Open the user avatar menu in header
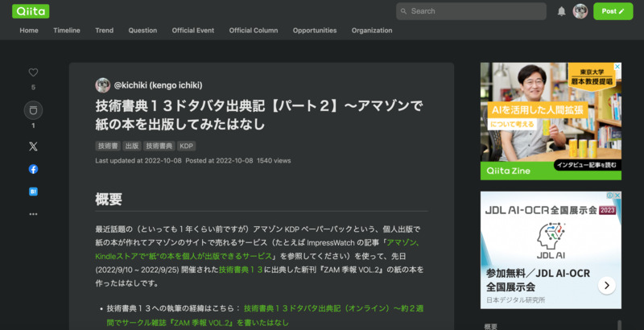The image size is (644, 330). (580, 11)
